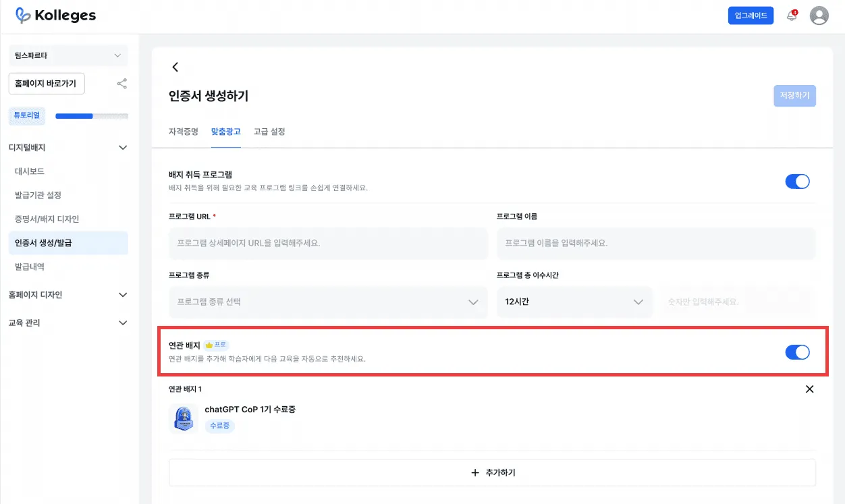Click the 인증서 생성하기 heading
This screenshot has width=845, height=504.
pyautogui.click(x=209, y=96)
